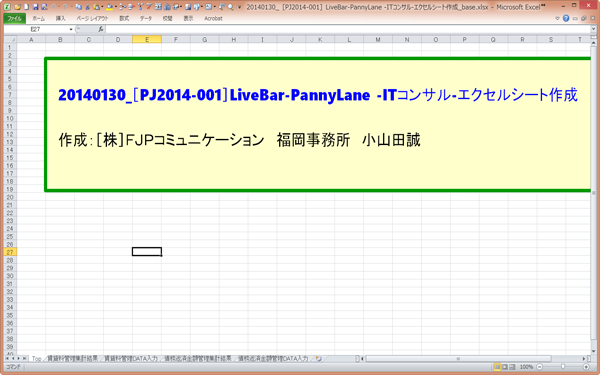Click the zoom out minus button
Viewport: 600px width, 375px height.
tap(539, 367)
